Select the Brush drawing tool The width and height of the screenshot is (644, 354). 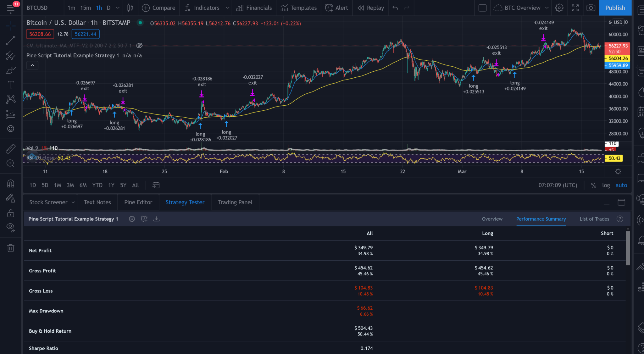point(10,70)
